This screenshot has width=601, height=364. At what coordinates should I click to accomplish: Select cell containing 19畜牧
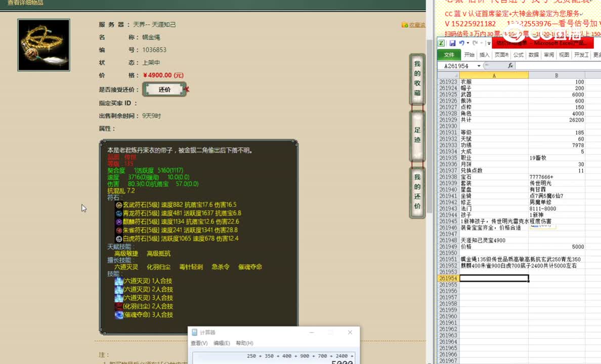[556, 158]
